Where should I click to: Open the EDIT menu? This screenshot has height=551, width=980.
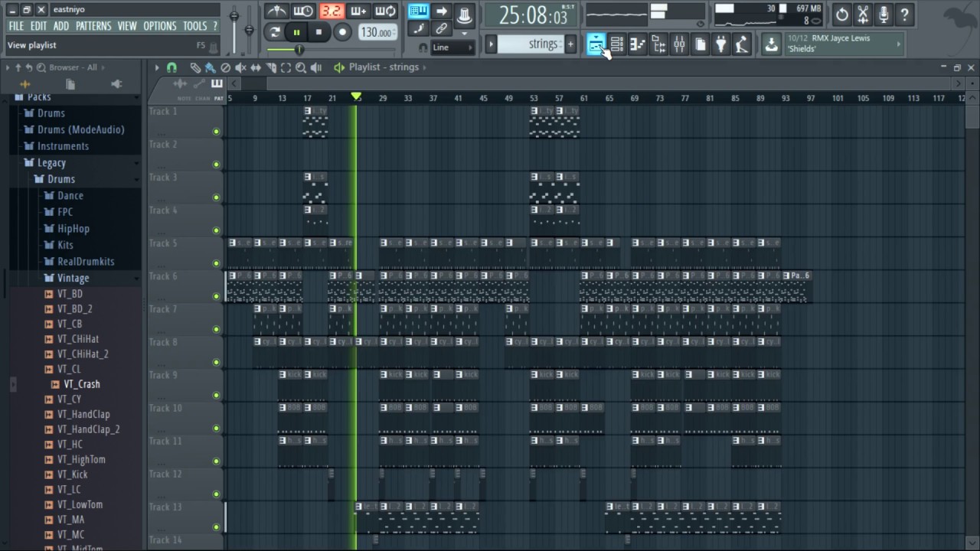coord(38,26)
